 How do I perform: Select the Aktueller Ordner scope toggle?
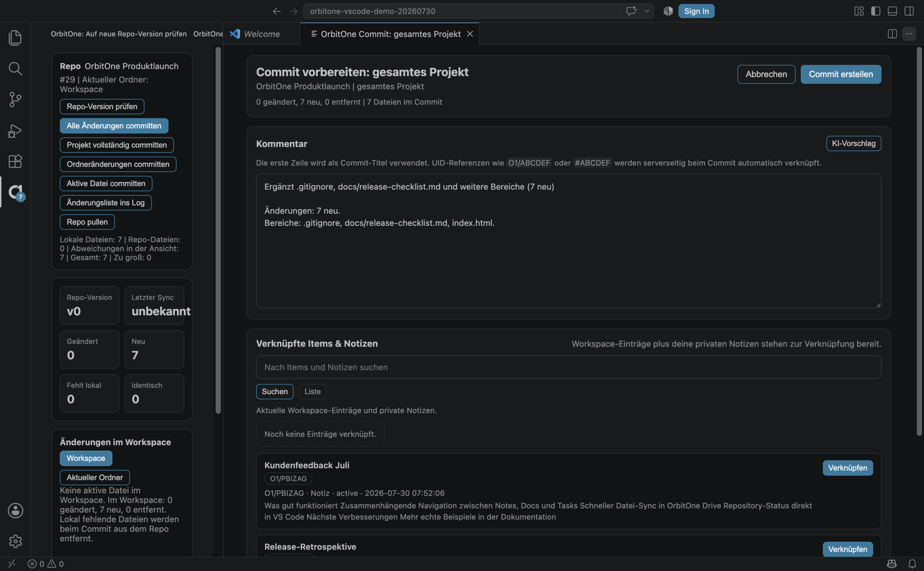(95, 477)
